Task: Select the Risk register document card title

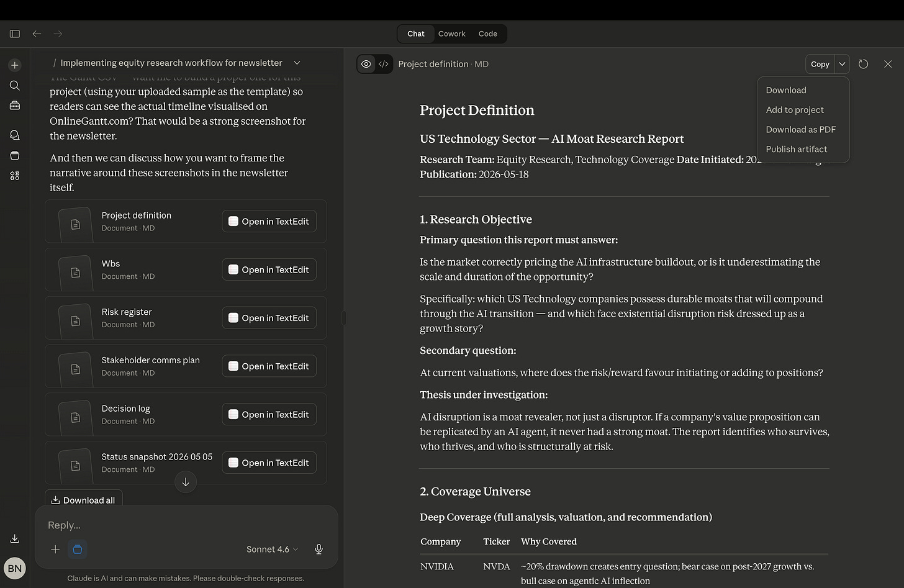Action: [x=127, y=312]
